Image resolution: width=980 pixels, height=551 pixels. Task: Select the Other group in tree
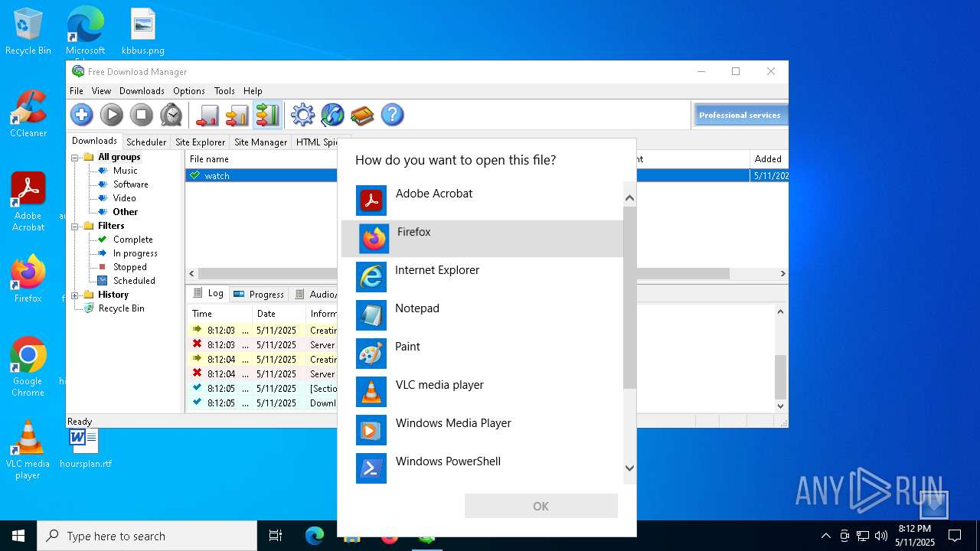[x=126, y=212]
